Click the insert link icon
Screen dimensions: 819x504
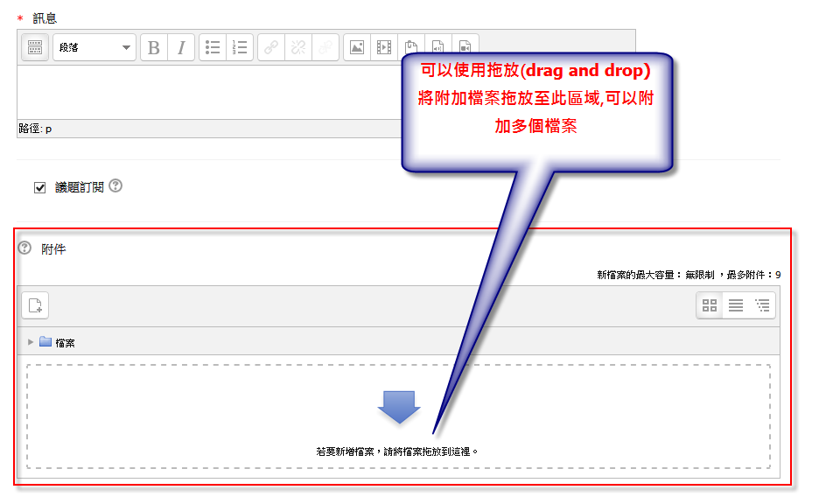pyautogui.click(x=271, y=47)
